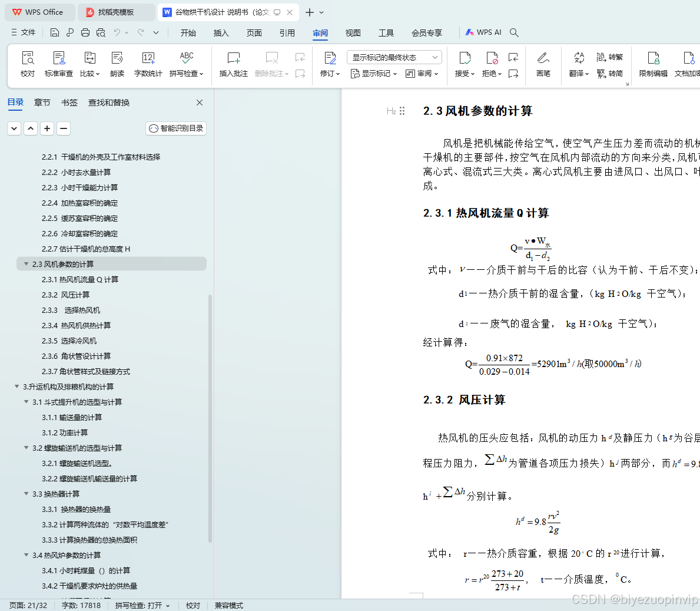The width and height of the screenshot is (700, 611).
Task: Click 页面: 21/32 in status bar
Action: 28,605
